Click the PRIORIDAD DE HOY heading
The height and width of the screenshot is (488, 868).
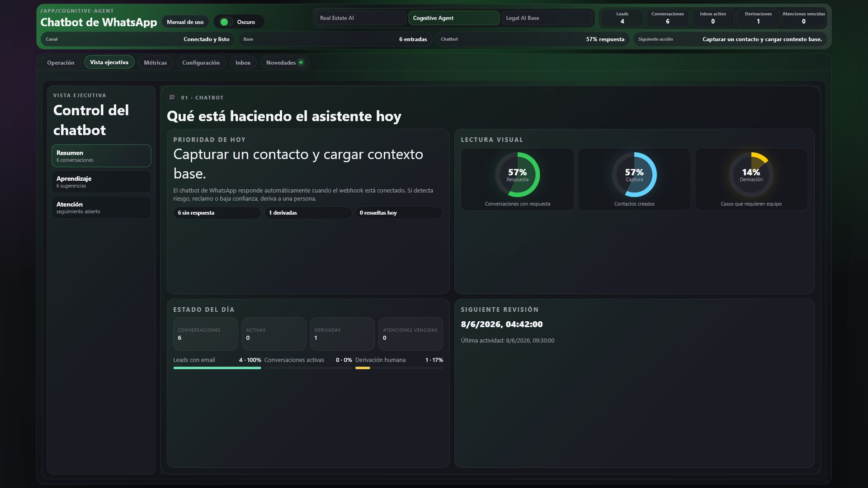coord(209,140)
